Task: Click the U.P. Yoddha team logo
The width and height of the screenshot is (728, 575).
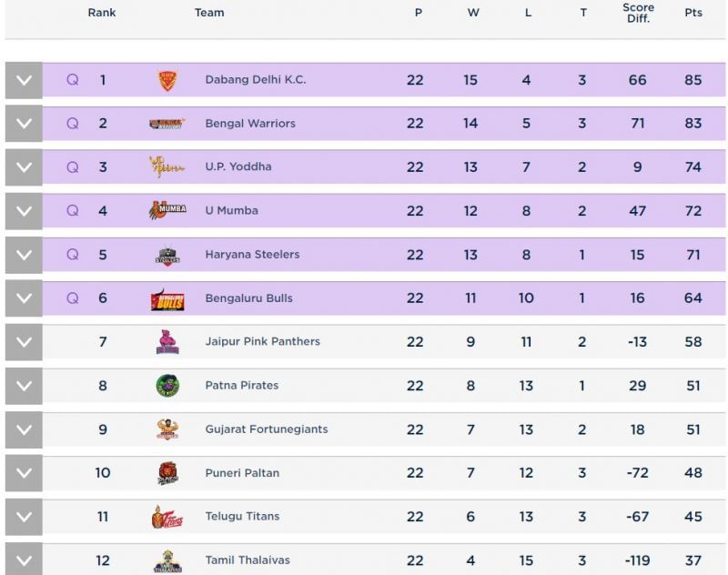Action: (167, 167)
